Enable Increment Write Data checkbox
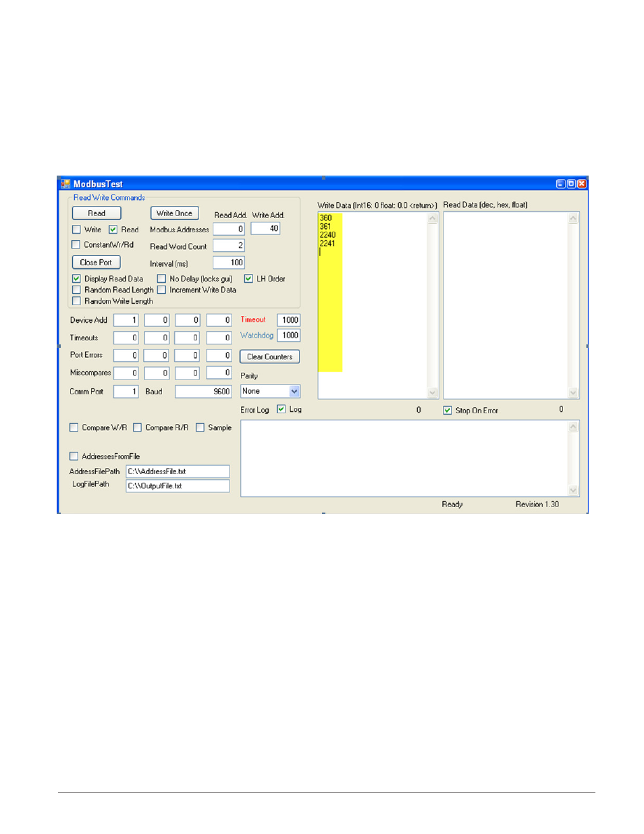This screenshot has height=834, width=644. [x=161, y=290]
